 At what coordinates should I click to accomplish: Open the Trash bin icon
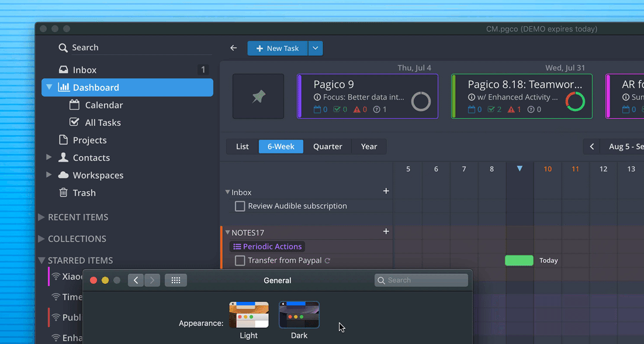pos(63,192)
